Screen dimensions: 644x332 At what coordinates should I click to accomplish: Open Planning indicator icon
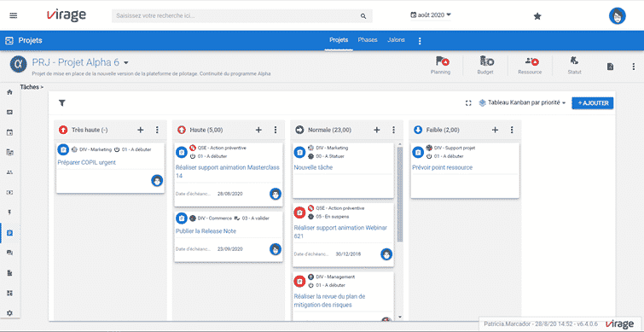(x=442, y=61)
